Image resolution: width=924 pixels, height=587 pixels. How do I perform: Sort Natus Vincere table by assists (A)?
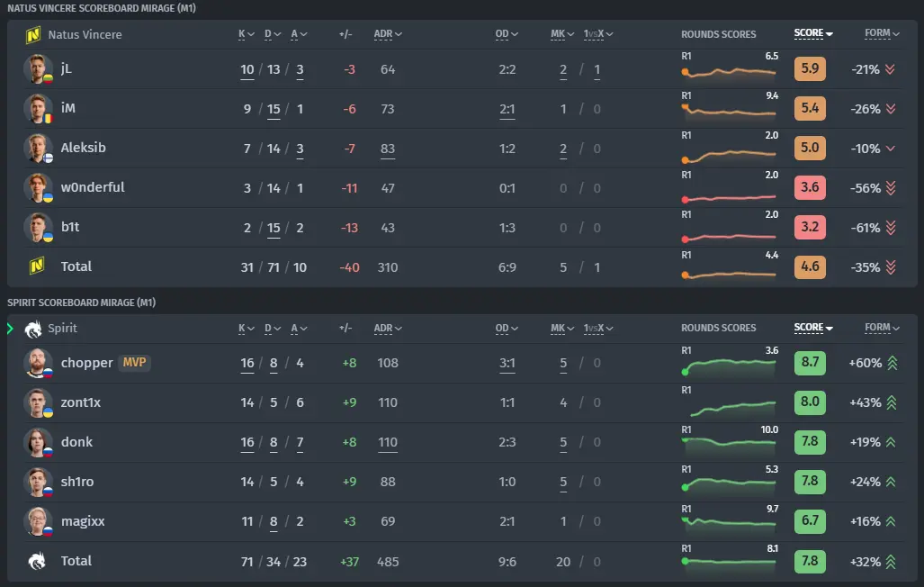[x=299, y=34]
